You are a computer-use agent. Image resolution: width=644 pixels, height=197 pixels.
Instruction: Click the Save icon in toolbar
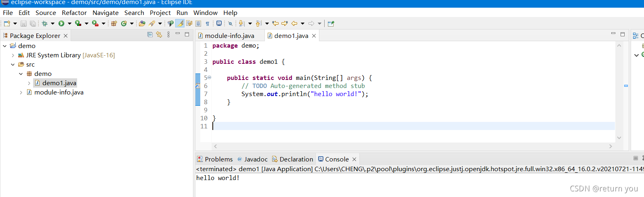pos(23,23)
